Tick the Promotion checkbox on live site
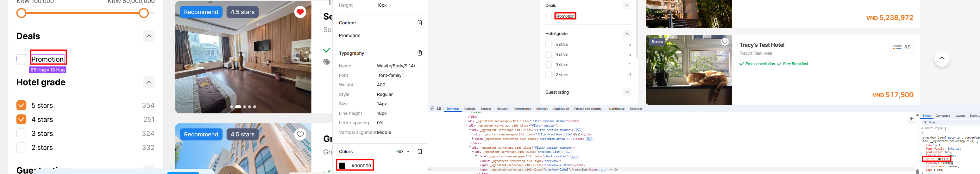 click(548, 16)
